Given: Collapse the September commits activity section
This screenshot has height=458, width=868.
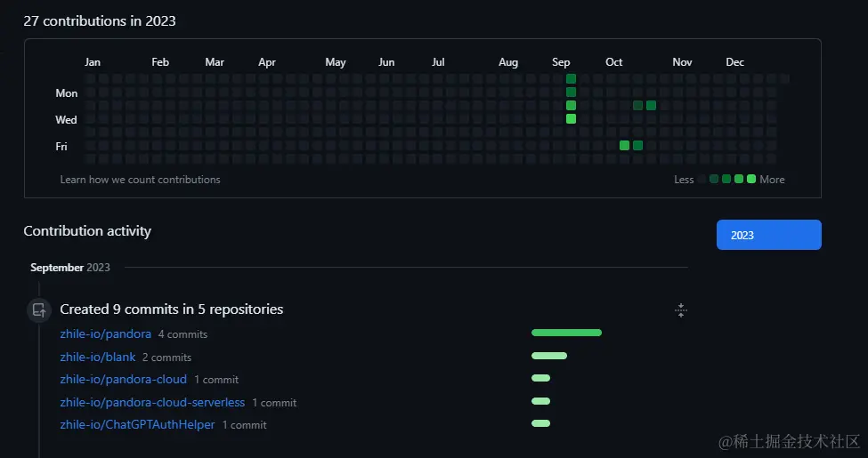Looking at the screenshot, I should click(x=680, y=310).
